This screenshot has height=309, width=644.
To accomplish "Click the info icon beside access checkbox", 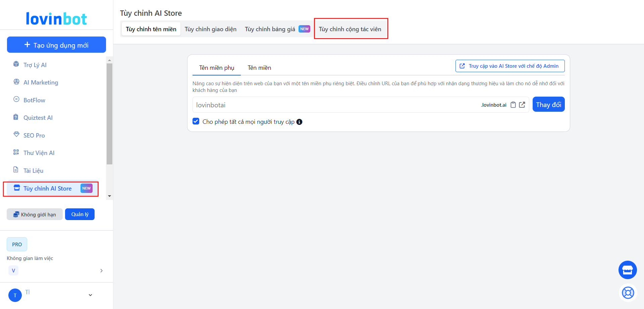I will point(299,122).
